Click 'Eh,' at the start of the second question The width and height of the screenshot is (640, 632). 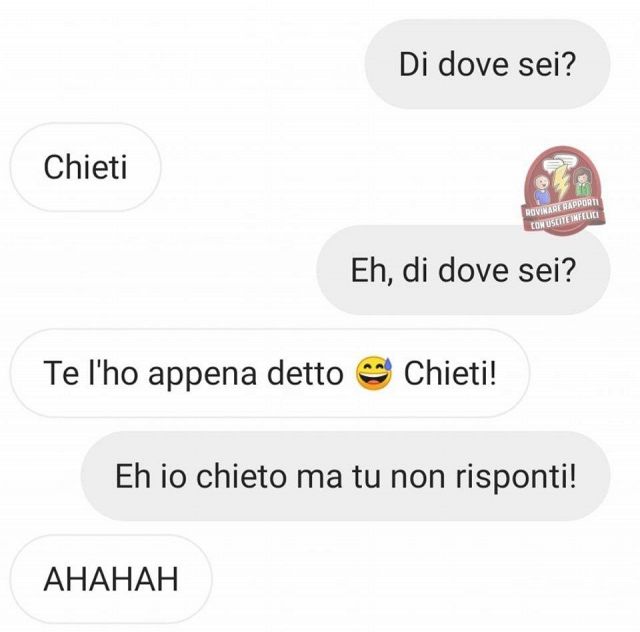[x=371, y=271]
